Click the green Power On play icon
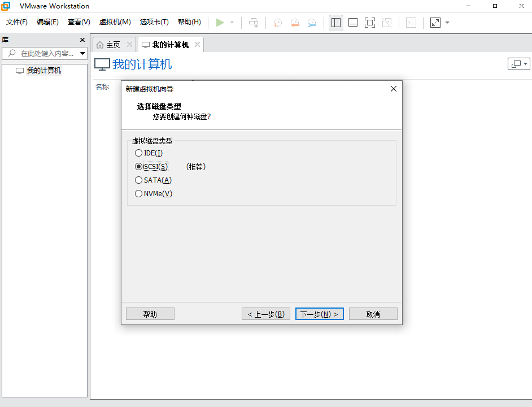Viewport: 532px width, 407px height. pos(220,23)
